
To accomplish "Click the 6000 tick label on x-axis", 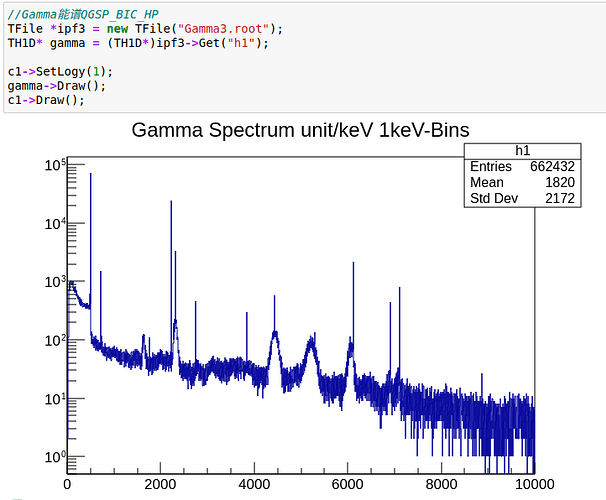I will coord(347,485).
